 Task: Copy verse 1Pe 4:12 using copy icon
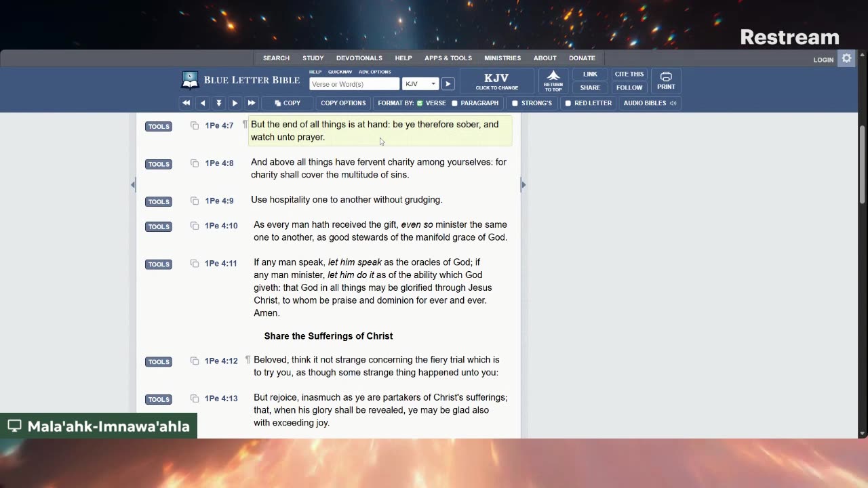(195, 361)
